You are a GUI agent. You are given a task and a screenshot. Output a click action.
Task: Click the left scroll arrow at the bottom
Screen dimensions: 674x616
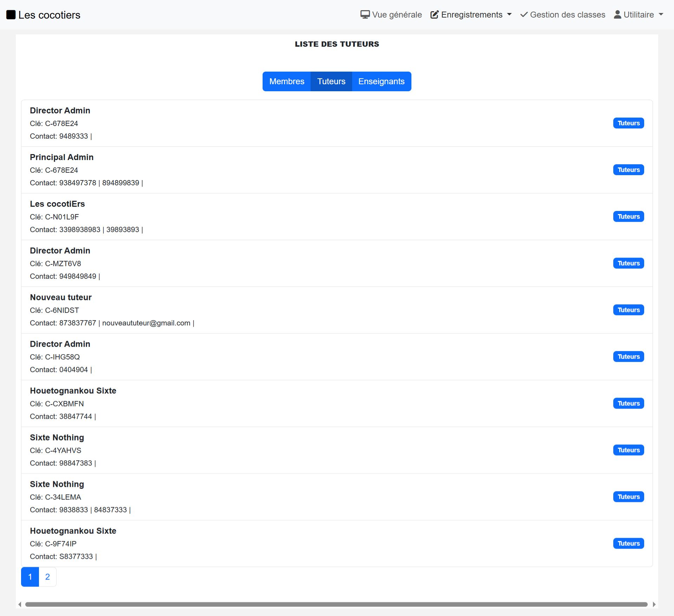(20, 604)
